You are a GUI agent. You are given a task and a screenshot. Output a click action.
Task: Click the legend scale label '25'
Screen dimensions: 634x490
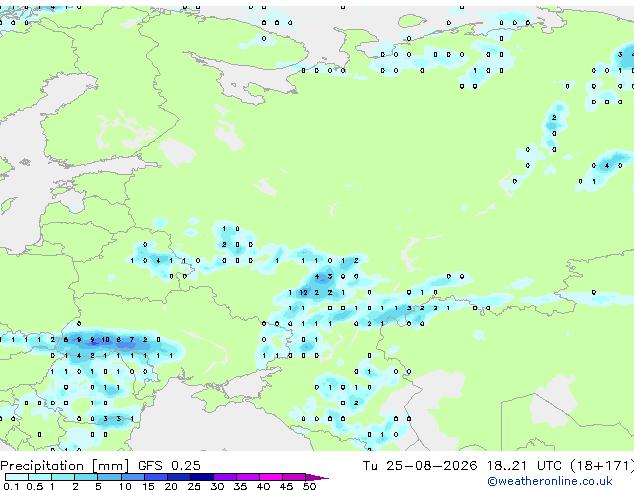tap(194, 486)
